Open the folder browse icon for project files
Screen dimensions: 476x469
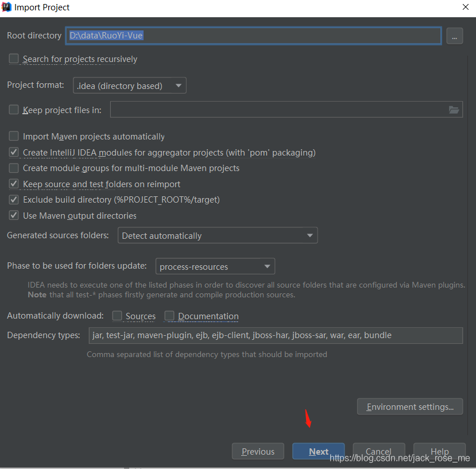click(x=454, y=110)
